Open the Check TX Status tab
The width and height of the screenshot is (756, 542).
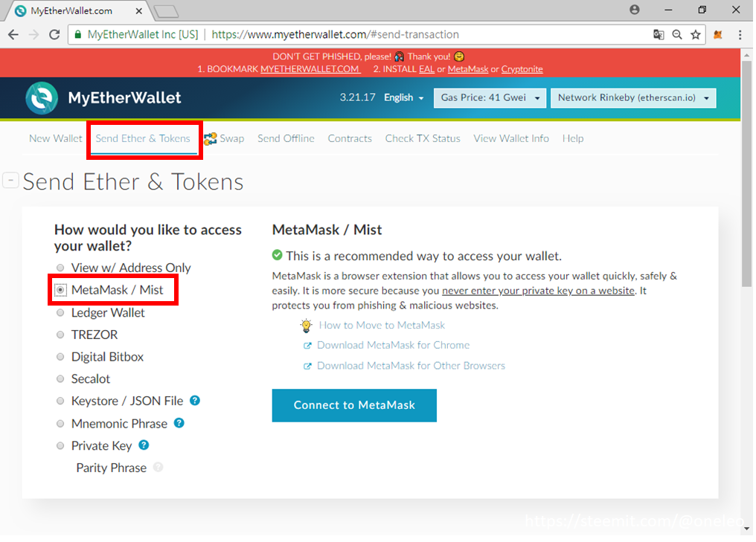click(423, 139)
